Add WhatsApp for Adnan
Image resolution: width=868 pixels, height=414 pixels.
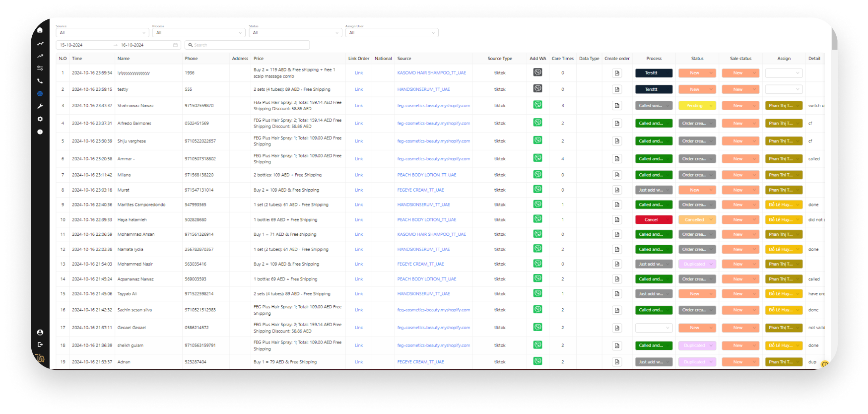[x=537, y=361]
